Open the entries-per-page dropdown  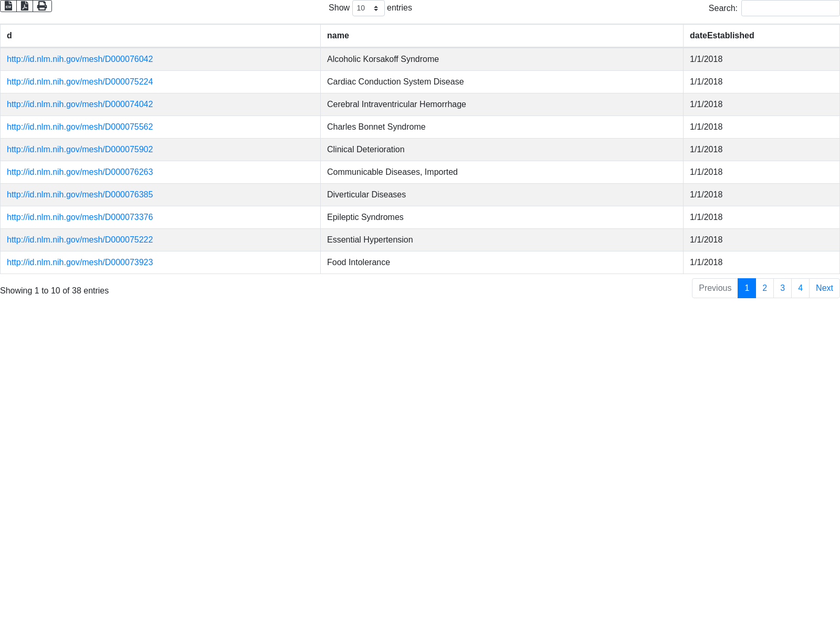coord(368,8)
